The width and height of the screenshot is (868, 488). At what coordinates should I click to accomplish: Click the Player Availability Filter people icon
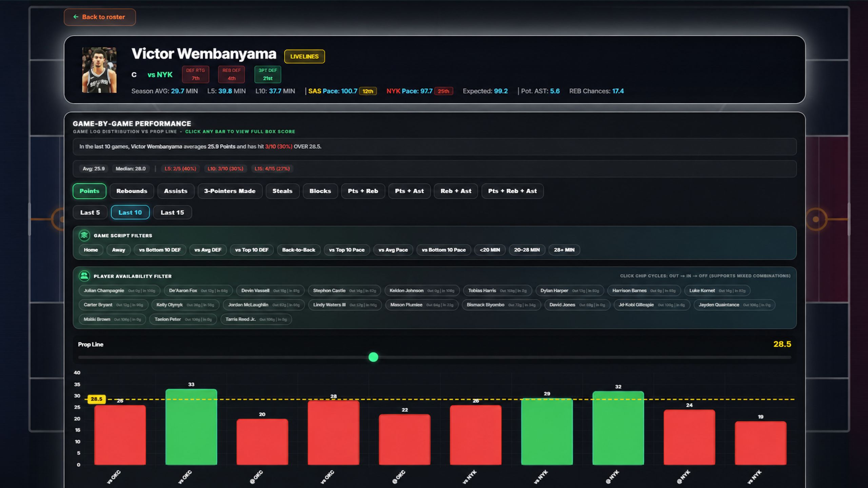tap(84, 276)
